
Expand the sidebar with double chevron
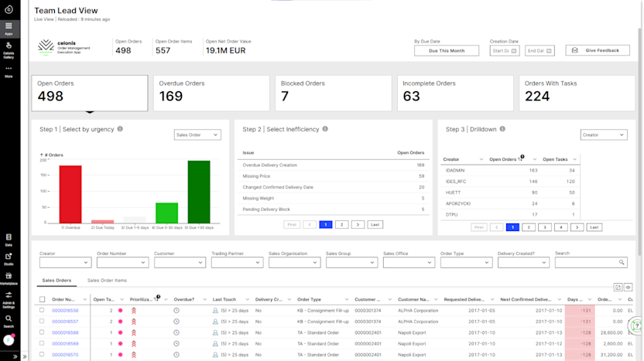point(15,356)
